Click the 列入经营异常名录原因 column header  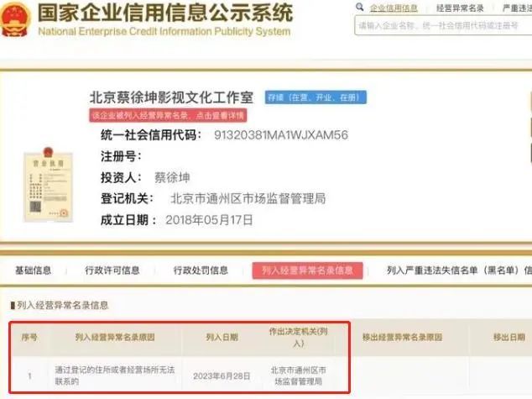pos(115,337)
